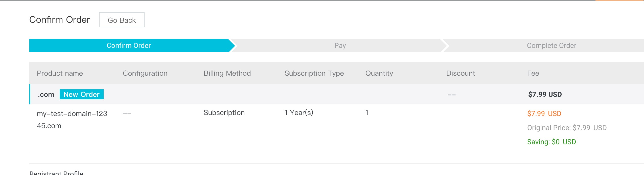
Task: Click the Go Back button
Action: click(x=122, y=20)
